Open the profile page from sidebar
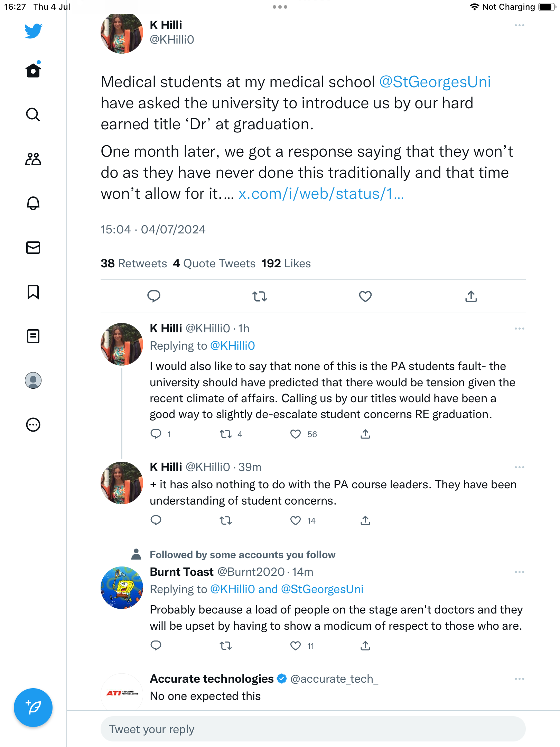 coord(33,380)
